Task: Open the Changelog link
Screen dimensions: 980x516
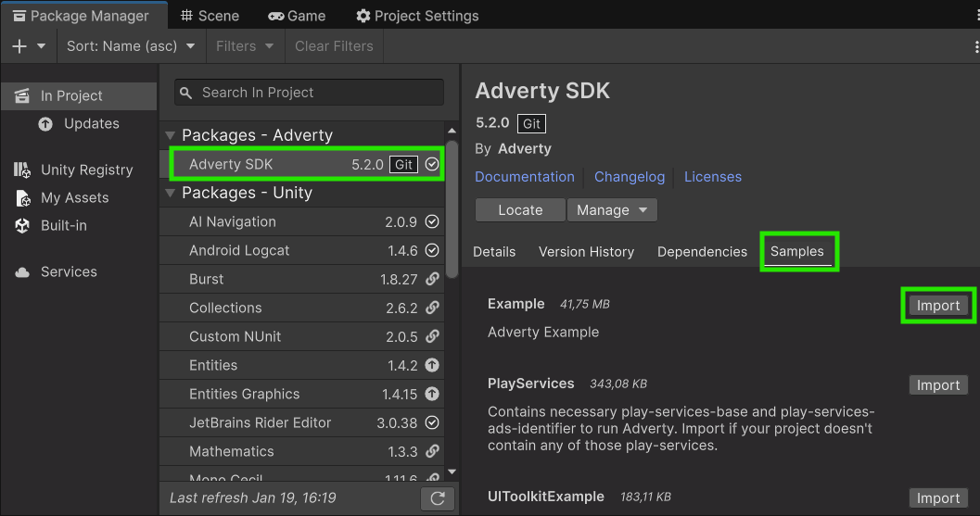Action: [630, 177]
